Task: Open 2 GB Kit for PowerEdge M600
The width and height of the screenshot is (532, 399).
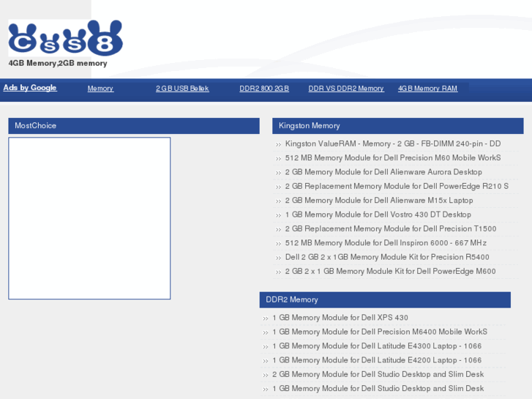Action: point(390,272)
